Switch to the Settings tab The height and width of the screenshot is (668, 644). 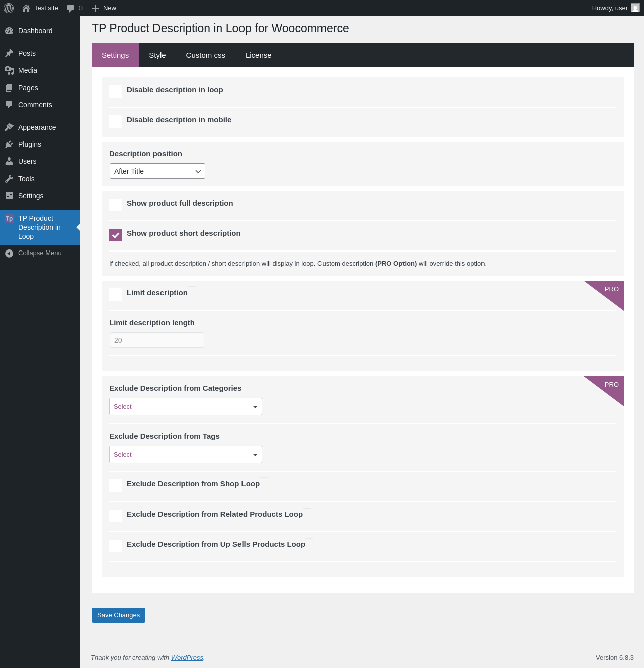coord(115,55)
